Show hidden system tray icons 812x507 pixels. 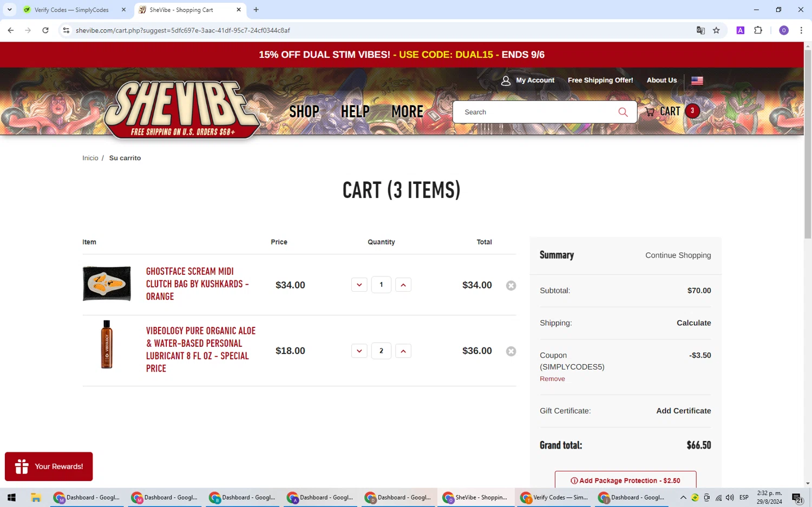(683, 498)
